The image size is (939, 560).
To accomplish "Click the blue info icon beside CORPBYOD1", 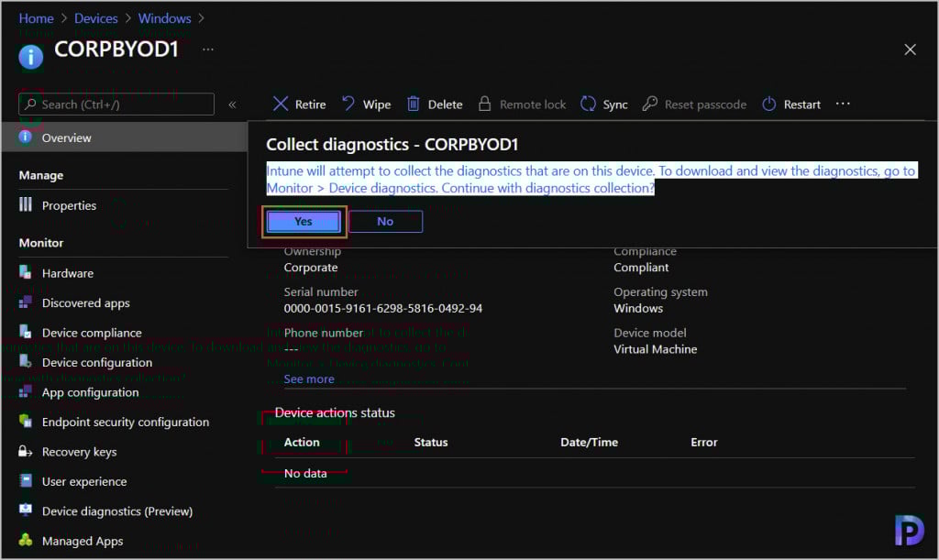I will (x=30, y=57).
